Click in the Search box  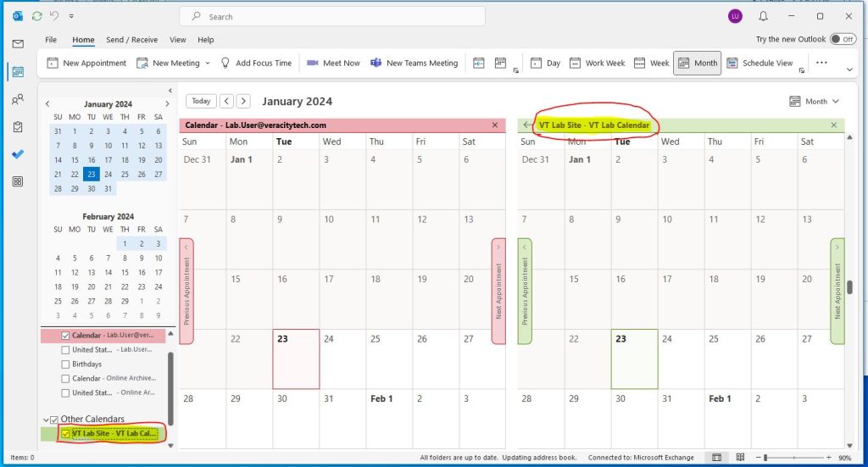pyautogui.click(x=339, y=16)
